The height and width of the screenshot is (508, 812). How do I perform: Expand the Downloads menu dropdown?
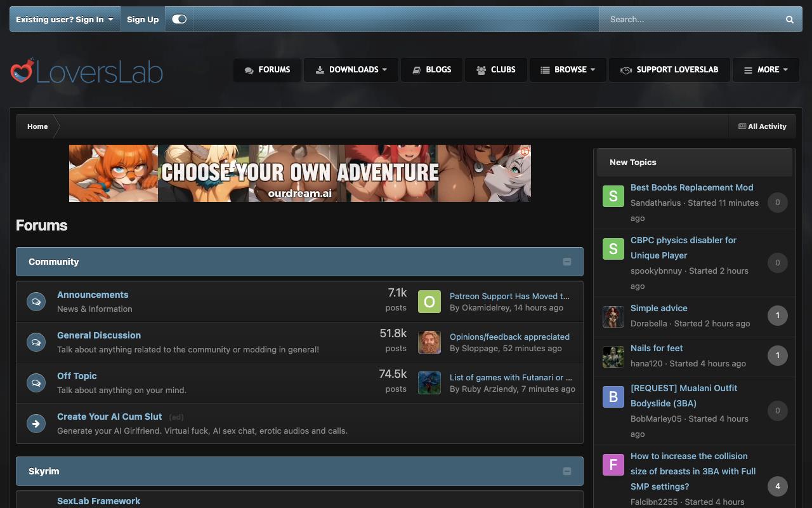[351, 70]
